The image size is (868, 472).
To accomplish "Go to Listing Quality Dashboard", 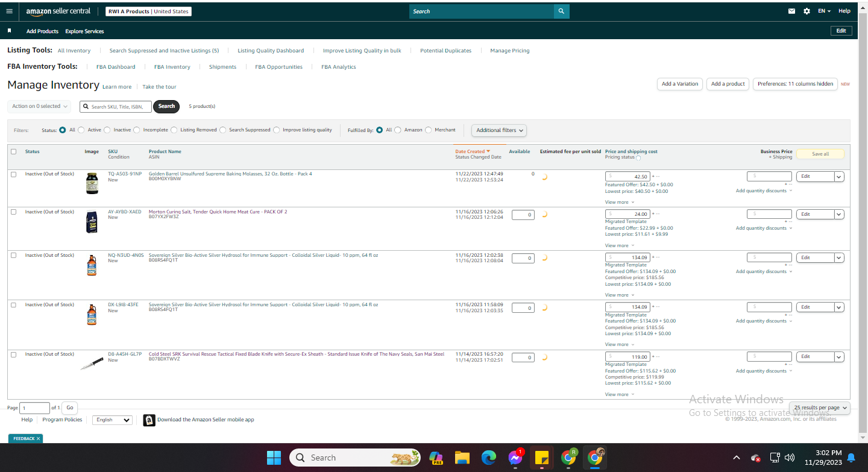I will point(271,51).
